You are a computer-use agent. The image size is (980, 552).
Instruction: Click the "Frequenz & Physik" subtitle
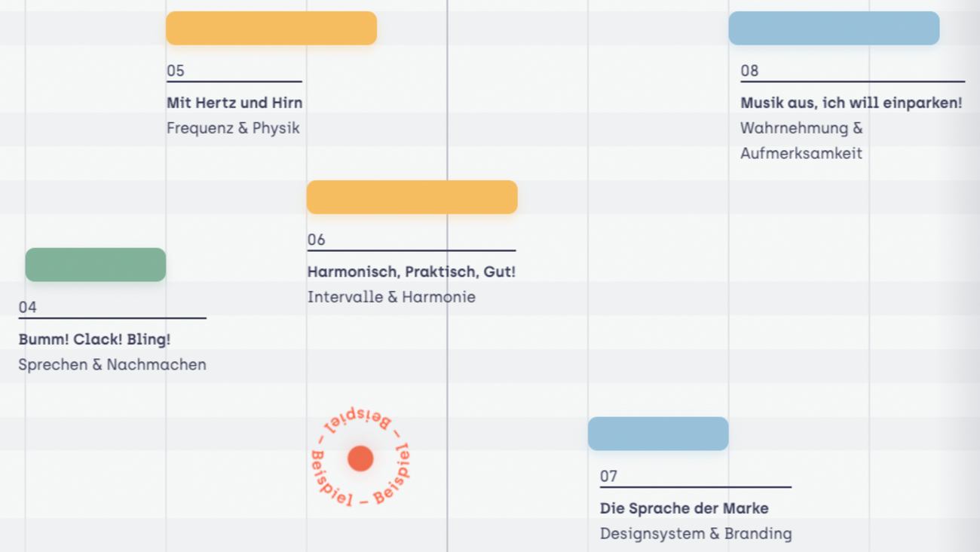click(233, 128)
